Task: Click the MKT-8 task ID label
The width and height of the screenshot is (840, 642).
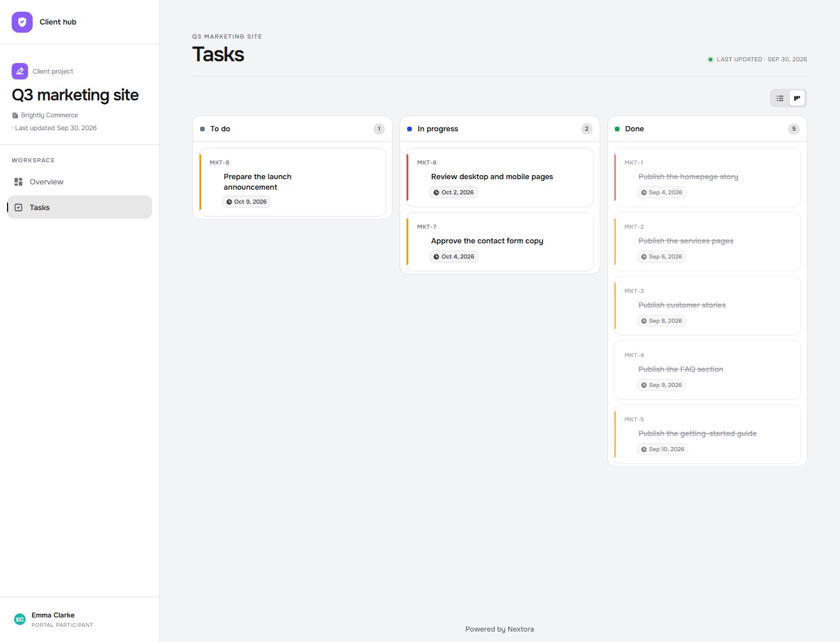Action: tap(219, 163)
